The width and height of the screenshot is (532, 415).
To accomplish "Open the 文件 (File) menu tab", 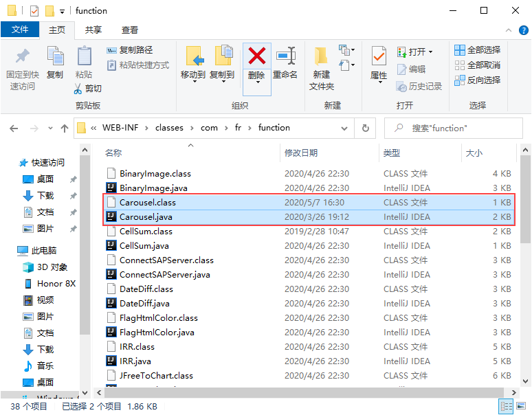I will [20, 30].
